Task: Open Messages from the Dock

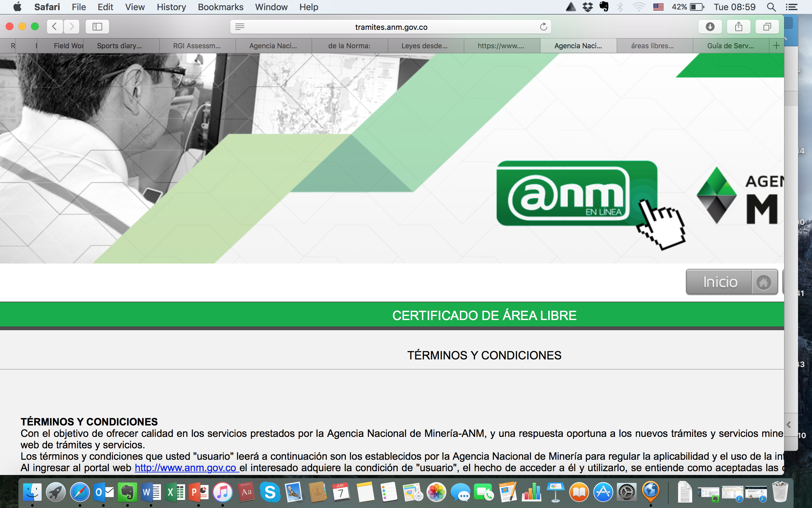Action: 460,492
